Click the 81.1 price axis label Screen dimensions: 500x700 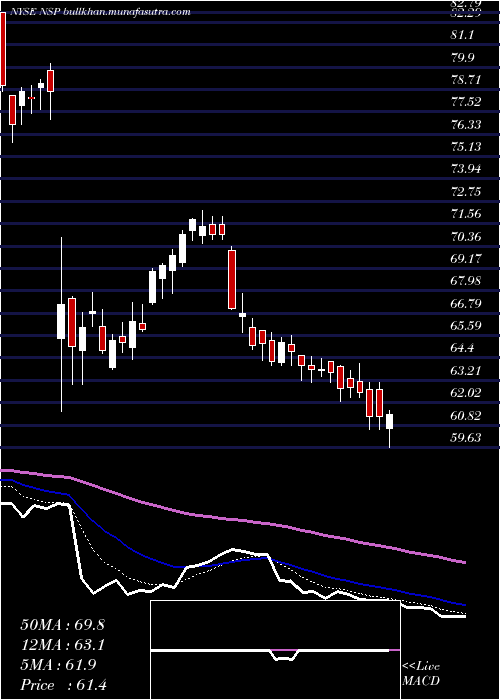click(x=463, y=35)
